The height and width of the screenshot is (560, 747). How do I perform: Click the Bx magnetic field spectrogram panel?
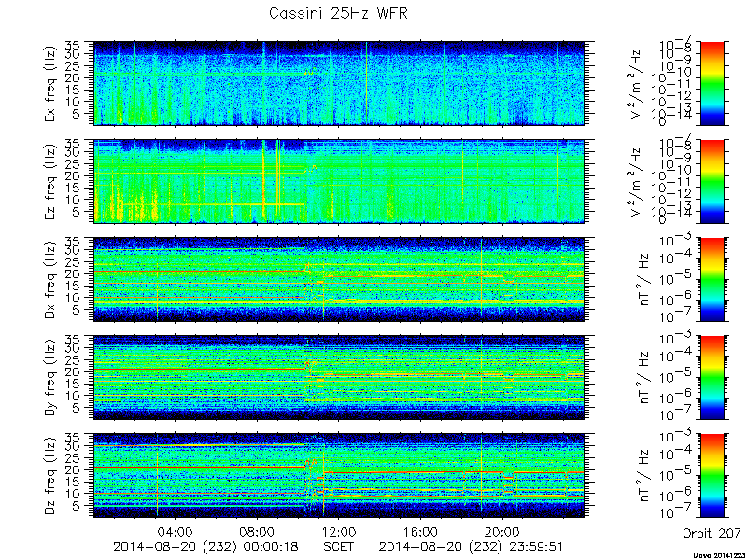tap(339, 279)
